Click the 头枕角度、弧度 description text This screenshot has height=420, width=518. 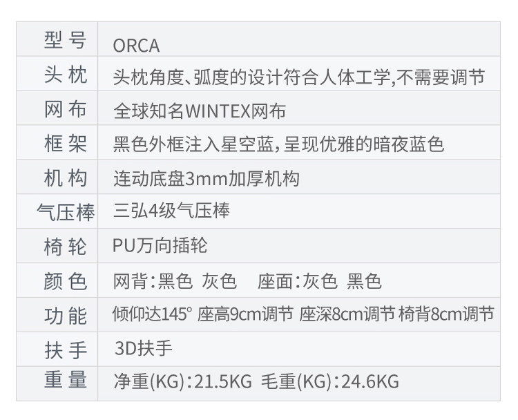(298, 77)
